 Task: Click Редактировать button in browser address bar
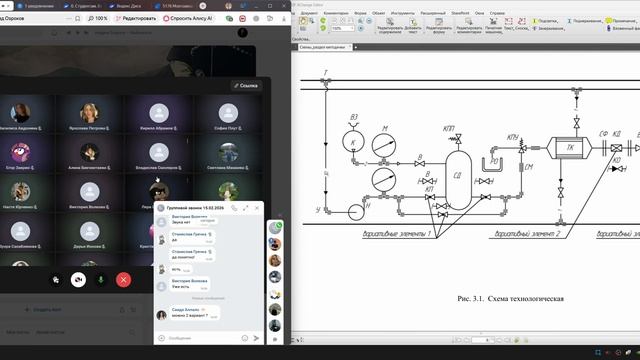[x=136, y=18]
